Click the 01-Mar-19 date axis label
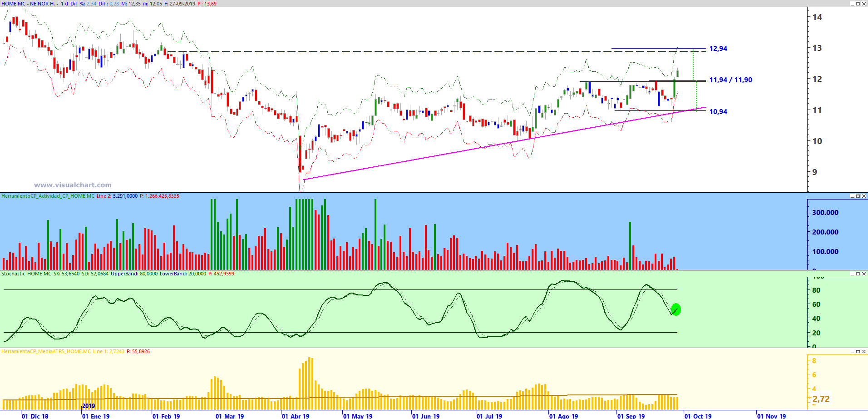Viewport: 868px width, 419px height. click(x=230, y=416)
